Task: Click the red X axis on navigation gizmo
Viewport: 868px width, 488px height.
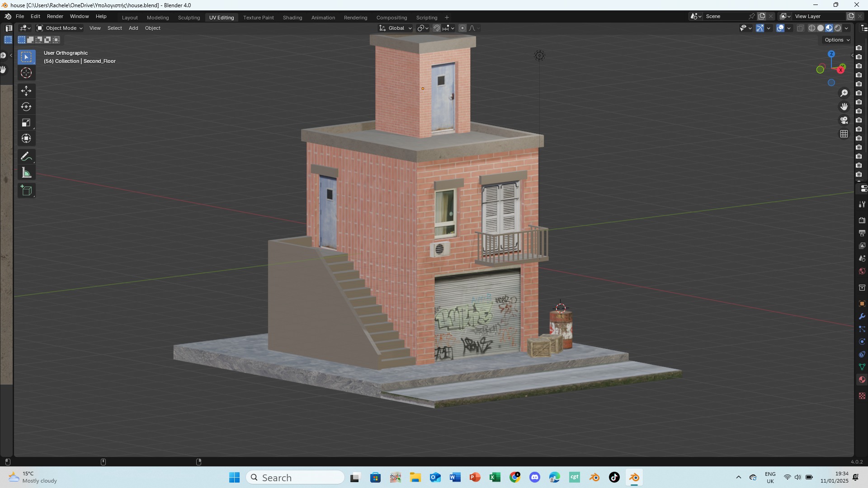Action: tap(841, 70)
